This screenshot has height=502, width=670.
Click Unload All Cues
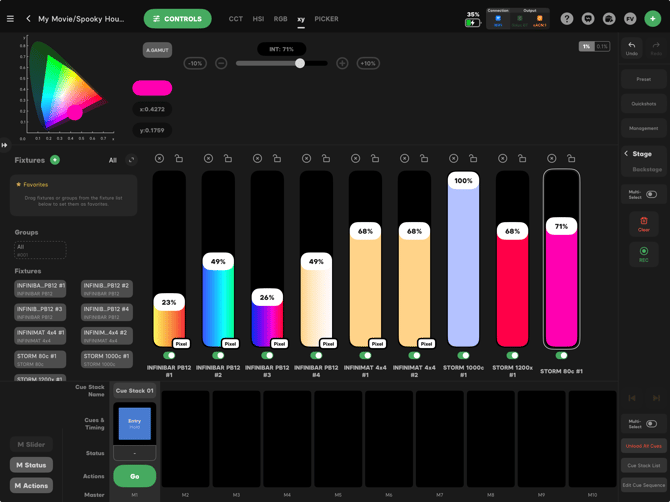pyautogui.click(x=644, y=446)
